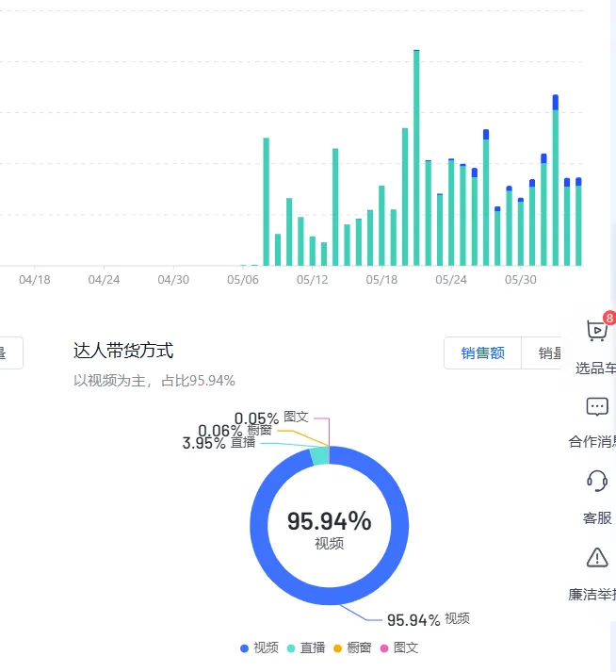
Task: Open the 客服 headset icon
Action: tap(597, 482)
